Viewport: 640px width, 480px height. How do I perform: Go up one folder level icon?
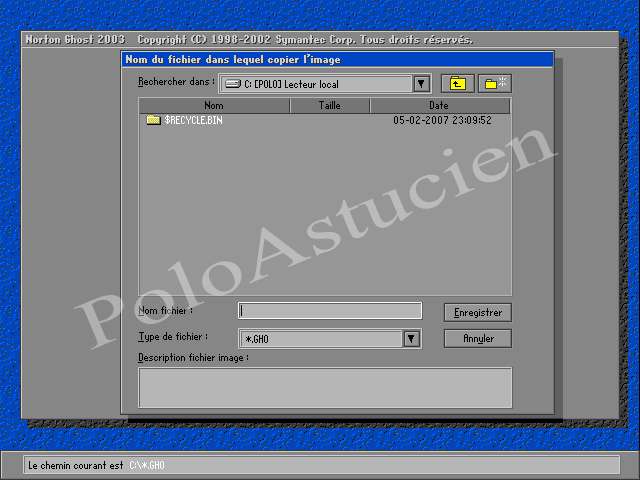coord(458,84)
